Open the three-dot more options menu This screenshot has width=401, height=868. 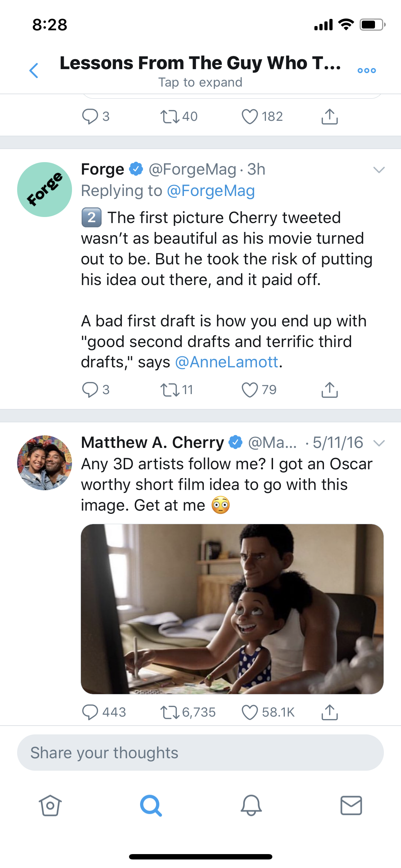click(366, 71)
